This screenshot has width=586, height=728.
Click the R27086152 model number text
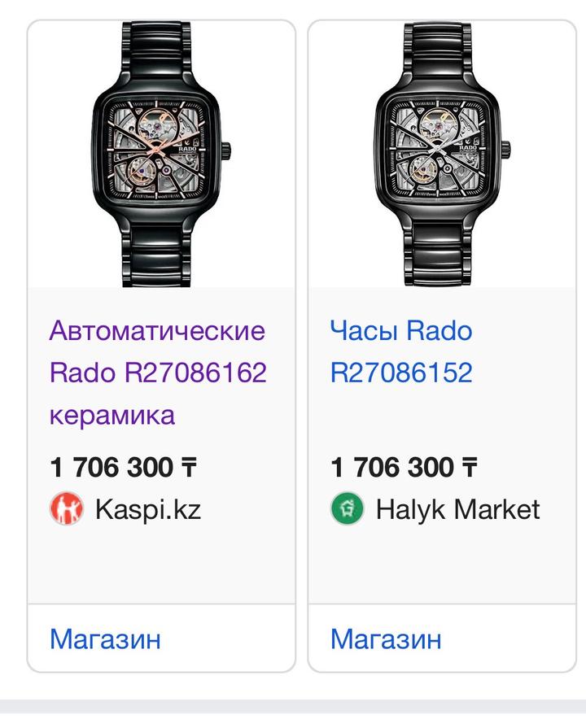tap(401, 373)
